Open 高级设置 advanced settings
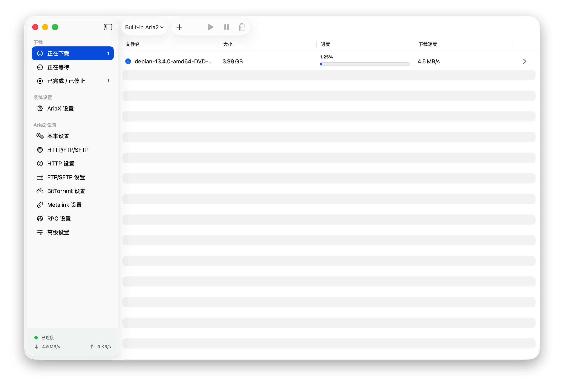Image resolution: width=564 pixels, height=392 pixels. (58, 232)
